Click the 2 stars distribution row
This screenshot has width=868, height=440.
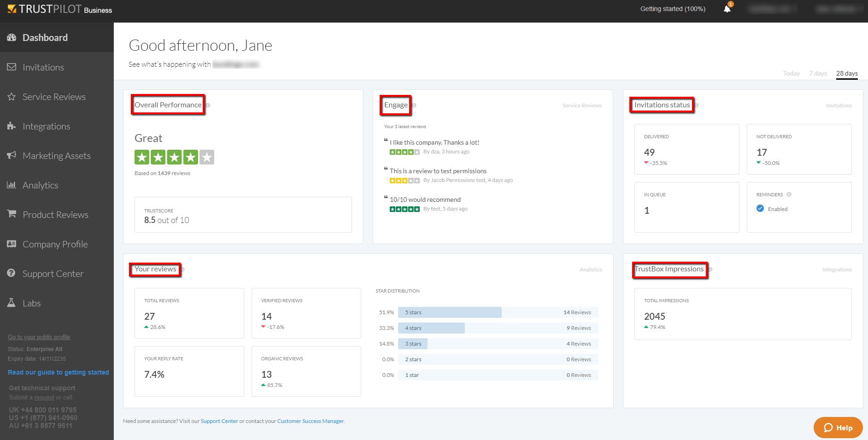(x=498, y=359)
